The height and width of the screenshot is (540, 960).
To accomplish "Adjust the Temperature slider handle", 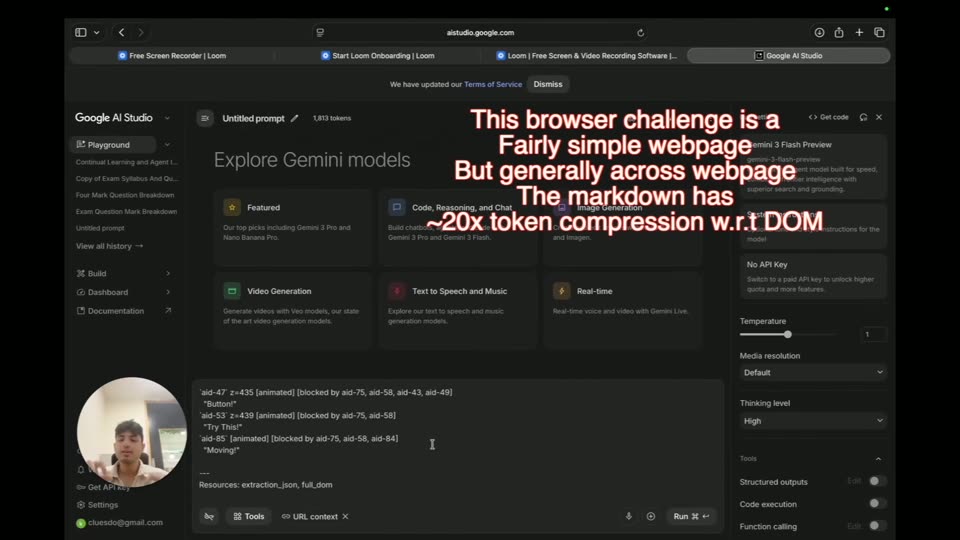I will click(788, 334).
